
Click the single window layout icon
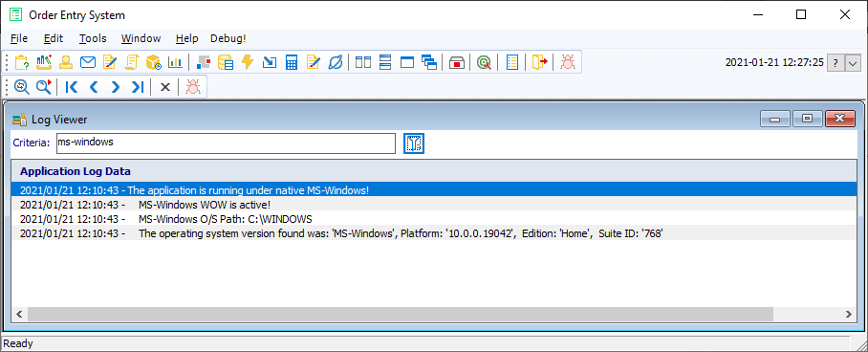[407, 62]
